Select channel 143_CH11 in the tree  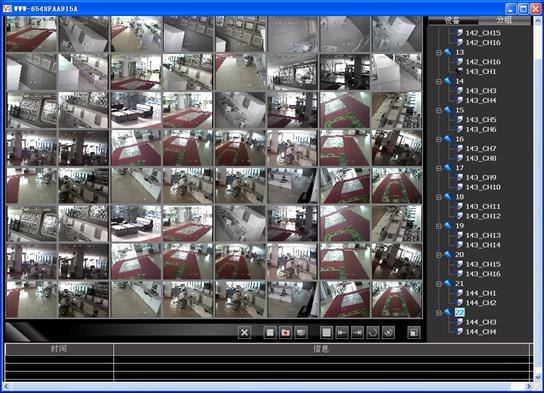[483, 206]
